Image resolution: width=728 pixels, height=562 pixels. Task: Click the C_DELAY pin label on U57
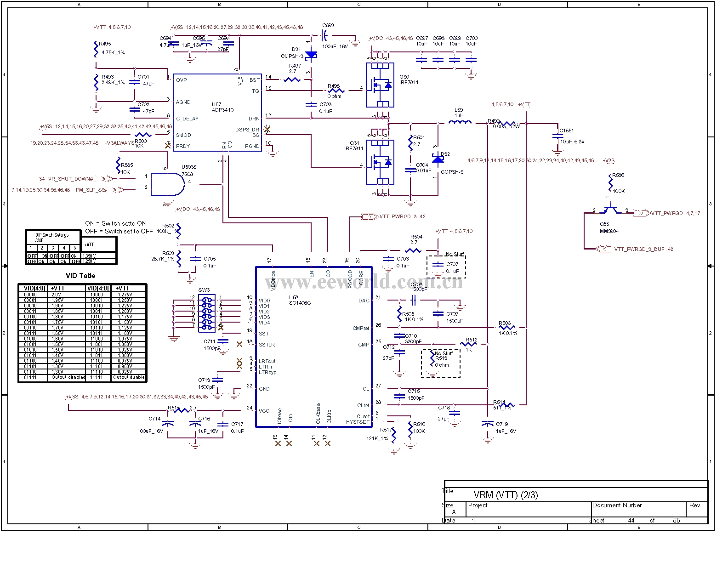(187, 119)
